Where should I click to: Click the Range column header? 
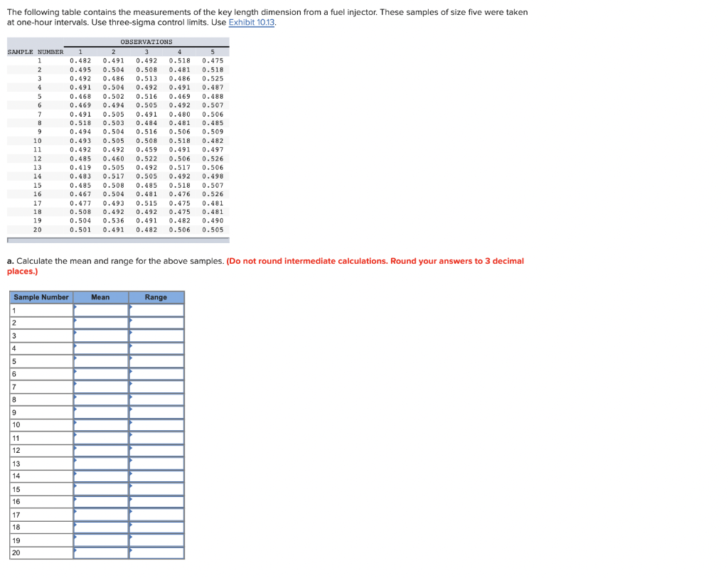click(156, 297)
